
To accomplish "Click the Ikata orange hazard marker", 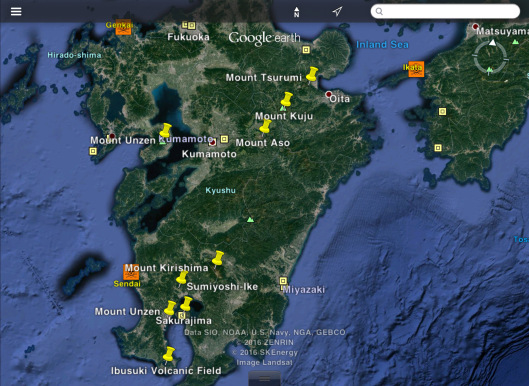I will pyautogui.click(x=416, y=69).
